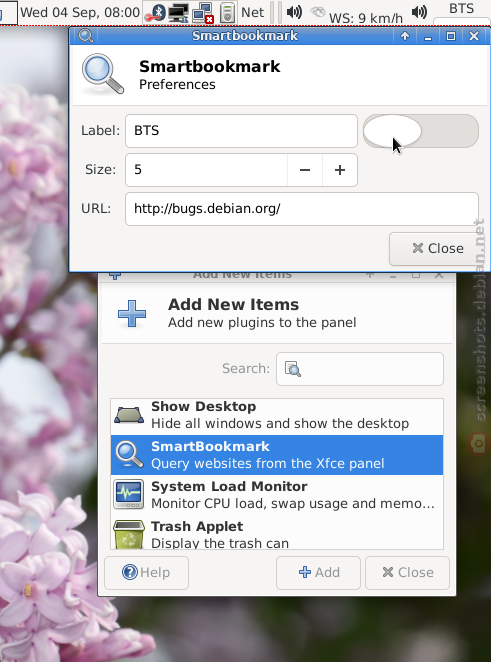Viewport: 491px width, 662px height.
Task: Close the Smartbookmark preferences dialog
Action: (x=438, y=249)
